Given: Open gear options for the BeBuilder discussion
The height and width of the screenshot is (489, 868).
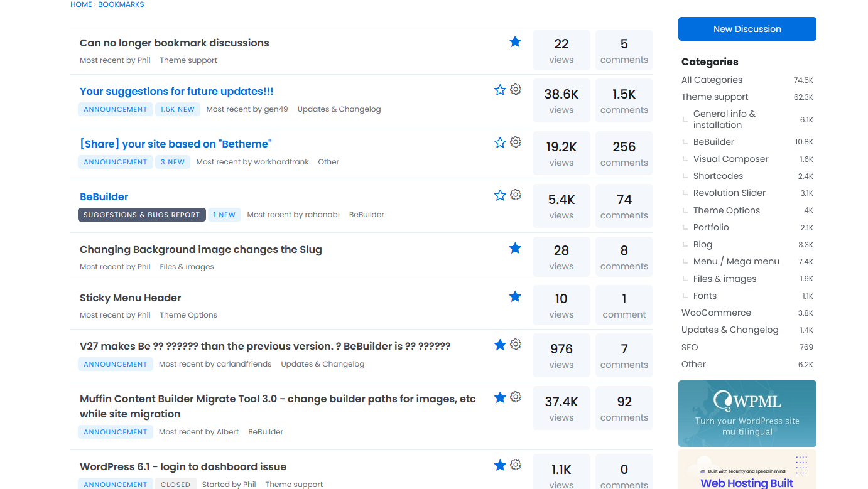Looking at the screenshot, I should coord(516,195).
